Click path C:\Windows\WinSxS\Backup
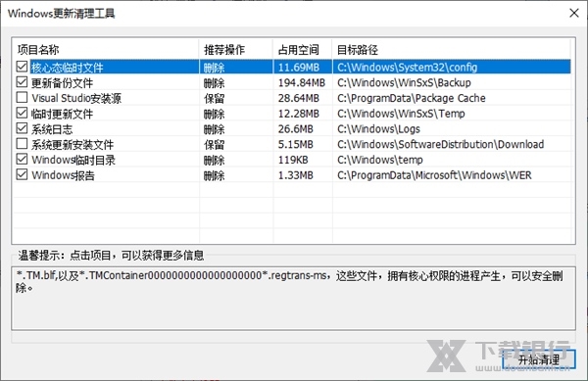The width and height of the screenshot is (588, 381). pos(404,83)
